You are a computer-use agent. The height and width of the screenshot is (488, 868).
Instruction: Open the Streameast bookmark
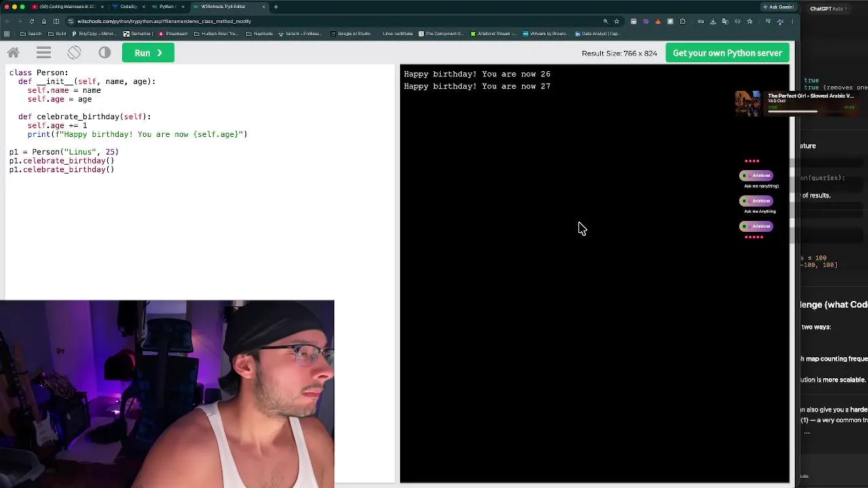tap(172, 33)
